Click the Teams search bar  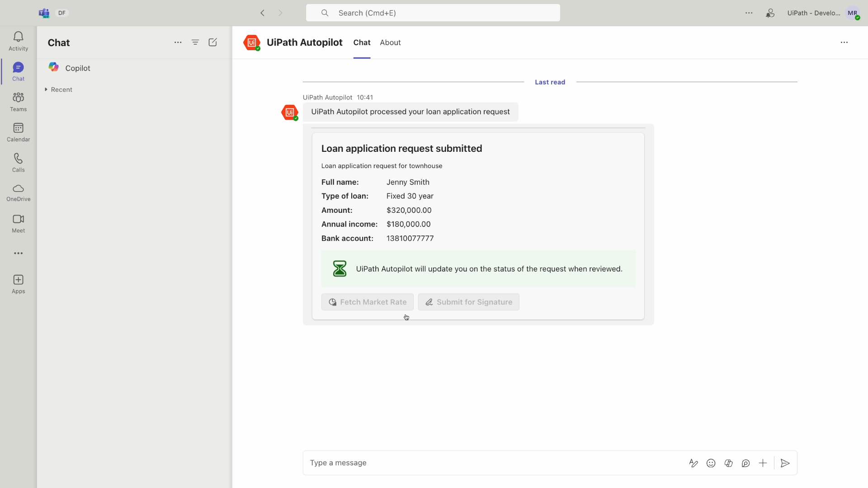tap(434, 13)
